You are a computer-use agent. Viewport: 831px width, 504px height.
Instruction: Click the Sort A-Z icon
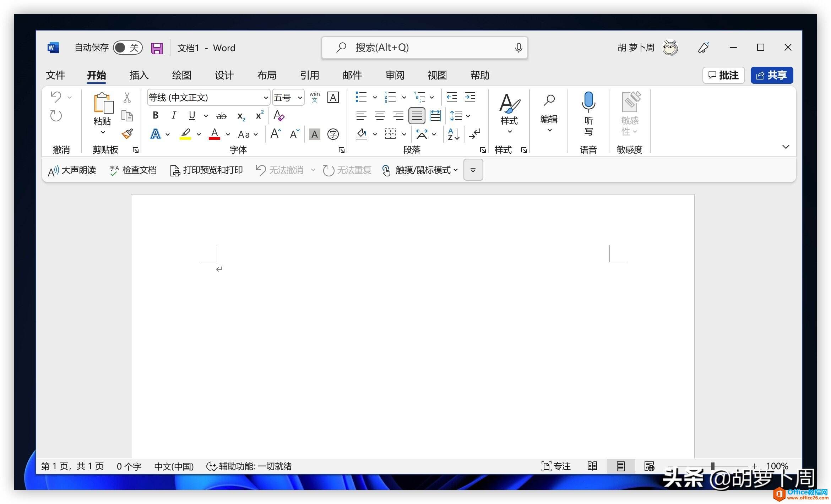[x=453, y=134]
